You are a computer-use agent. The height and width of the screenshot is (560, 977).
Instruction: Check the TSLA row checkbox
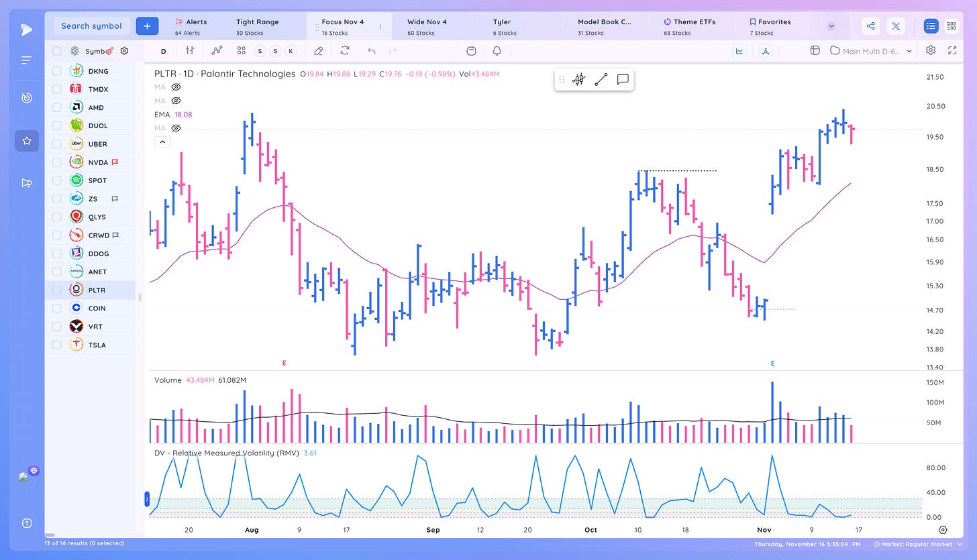(x=57, y=345)
